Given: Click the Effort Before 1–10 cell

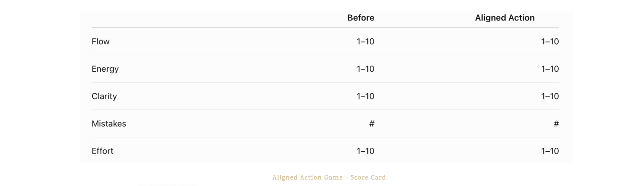Looking at the screenshot, I should click(x=365, y=151).
